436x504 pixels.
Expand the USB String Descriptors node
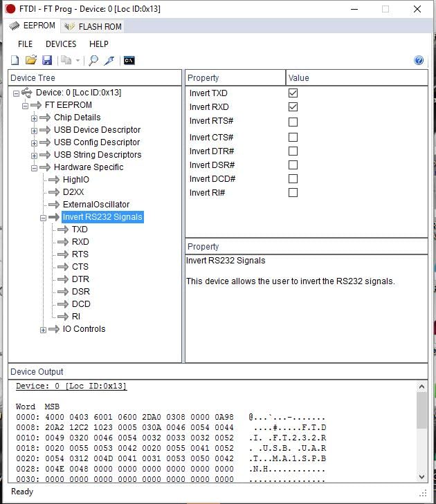(x=34, y=156)
